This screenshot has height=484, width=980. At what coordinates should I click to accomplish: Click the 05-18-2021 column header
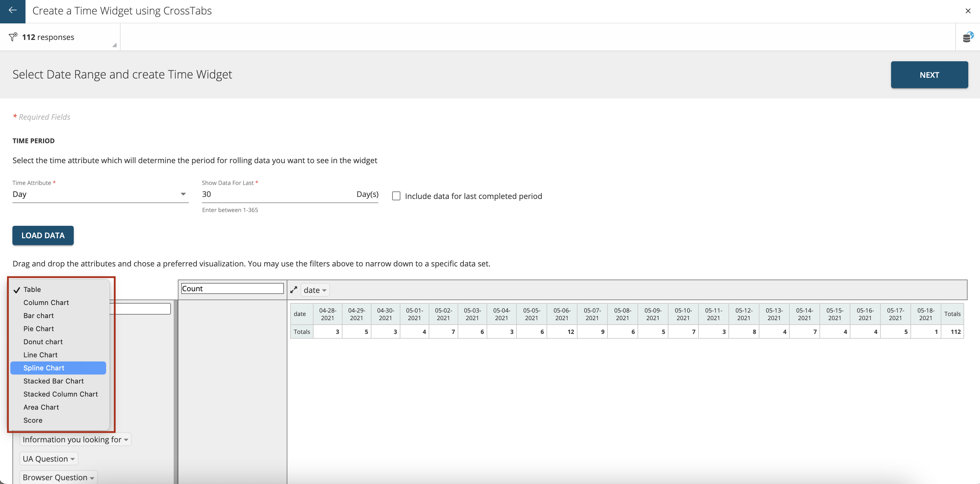(x=926, y=314)
